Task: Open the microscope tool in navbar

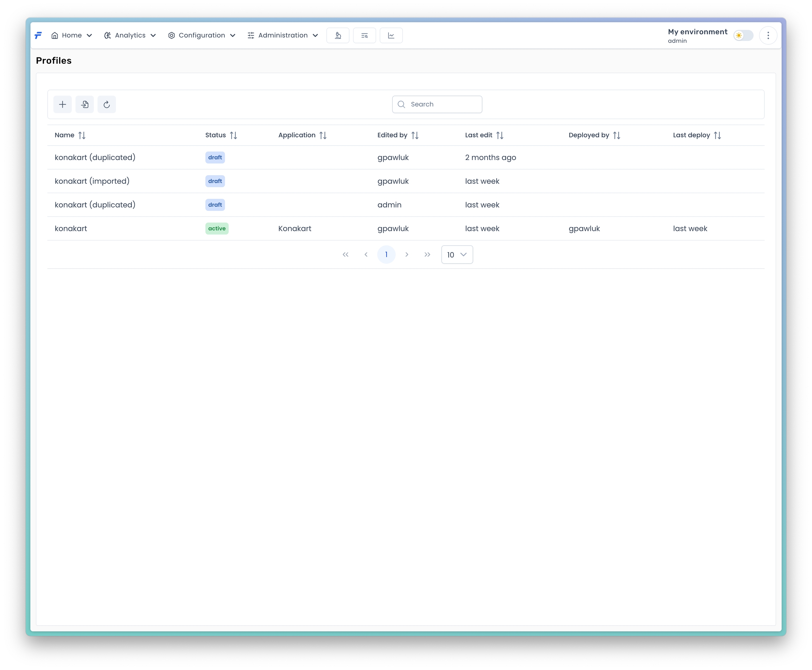Action: 338,36
